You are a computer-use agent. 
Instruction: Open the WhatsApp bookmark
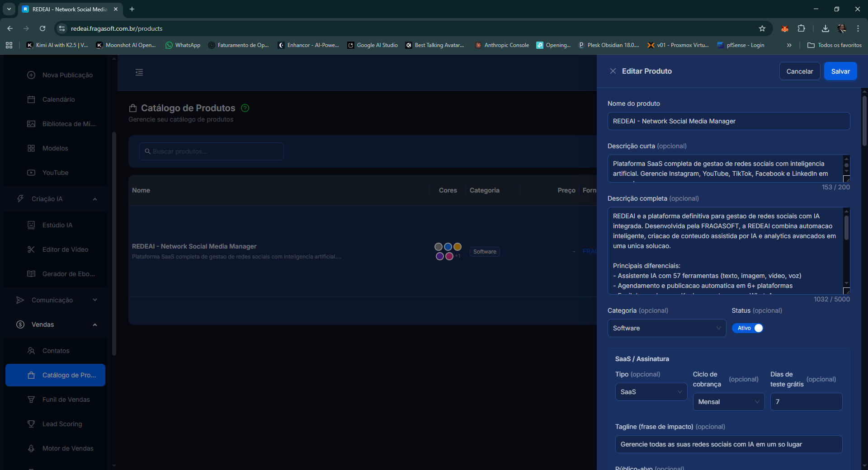[x=183, y=45]
